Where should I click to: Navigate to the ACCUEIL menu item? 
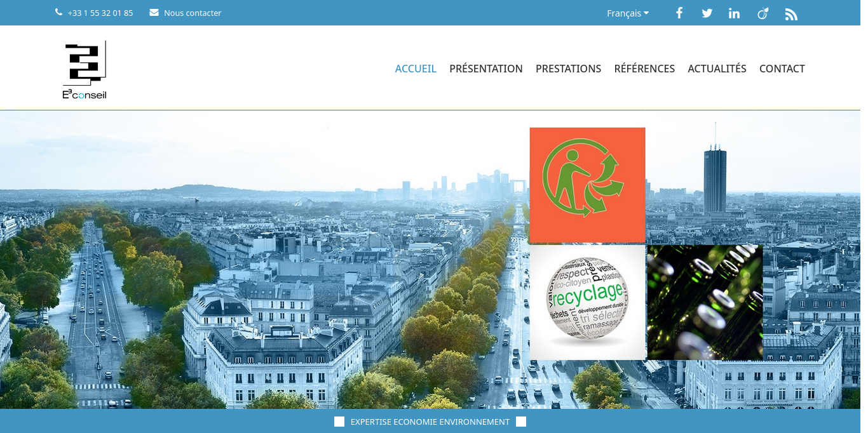pos(416,69)
